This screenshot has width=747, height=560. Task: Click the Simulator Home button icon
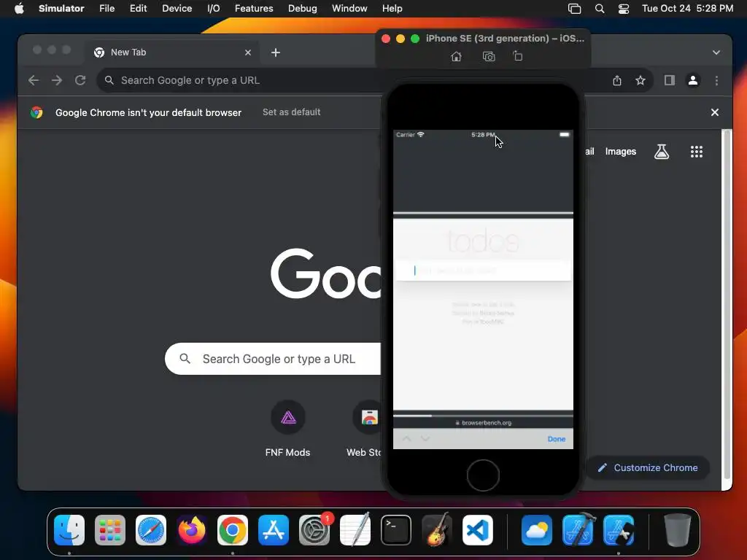pyautogui.click(x=456, y=57)
